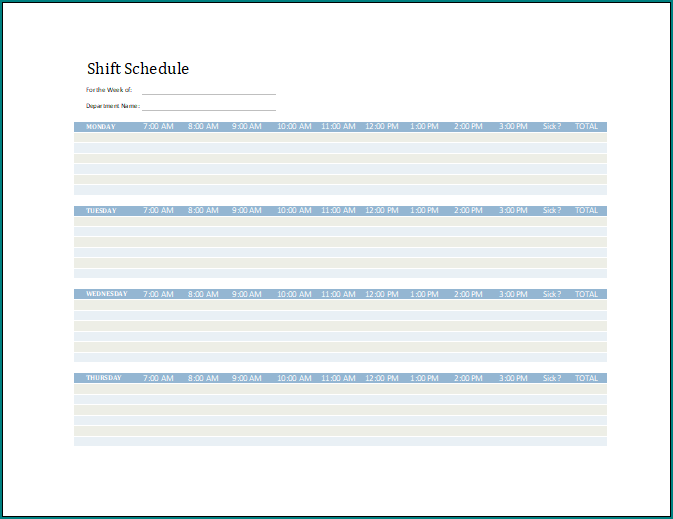This screenshot has height=519, width=673.
Task: Click 9:00 AM in the Thursday header
Action: click(247, 378)
